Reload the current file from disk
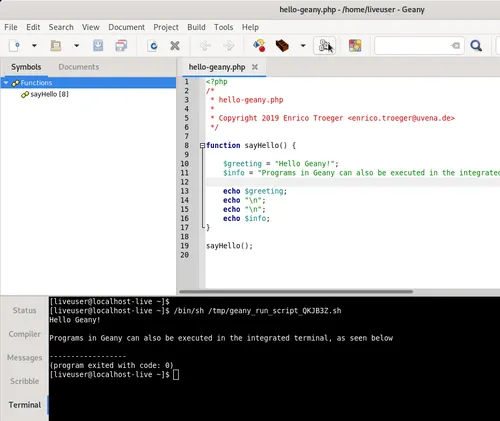The width and height of the screenshot is (500, 421). click(152, 45)
